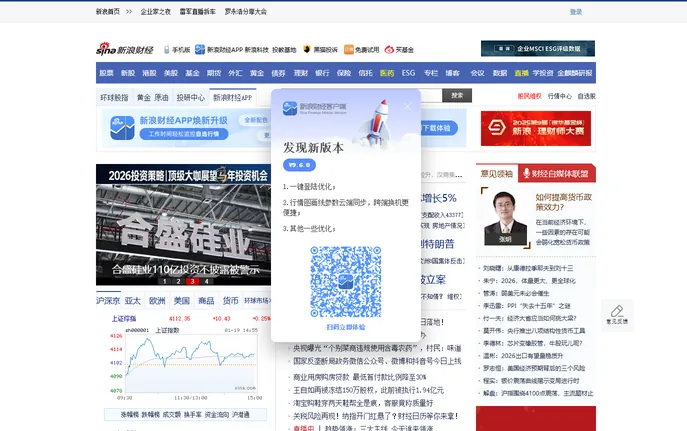Open the 企业家之夜 top link

156,12
